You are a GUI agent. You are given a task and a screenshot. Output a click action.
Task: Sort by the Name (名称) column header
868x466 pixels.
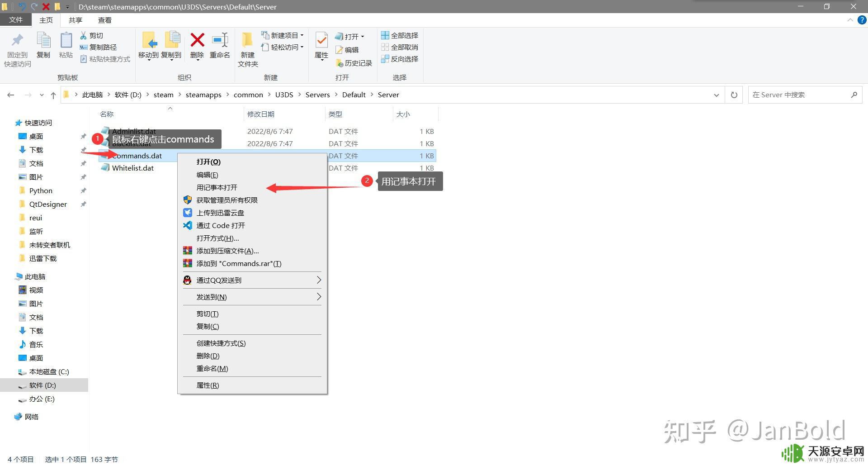coord(107,114)
